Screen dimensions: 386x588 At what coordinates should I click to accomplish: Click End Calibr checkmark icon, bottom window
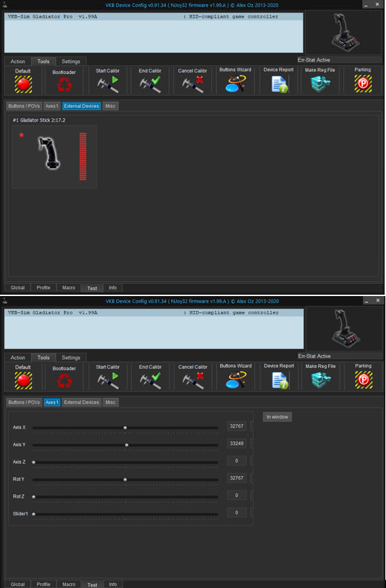[150, 381]
